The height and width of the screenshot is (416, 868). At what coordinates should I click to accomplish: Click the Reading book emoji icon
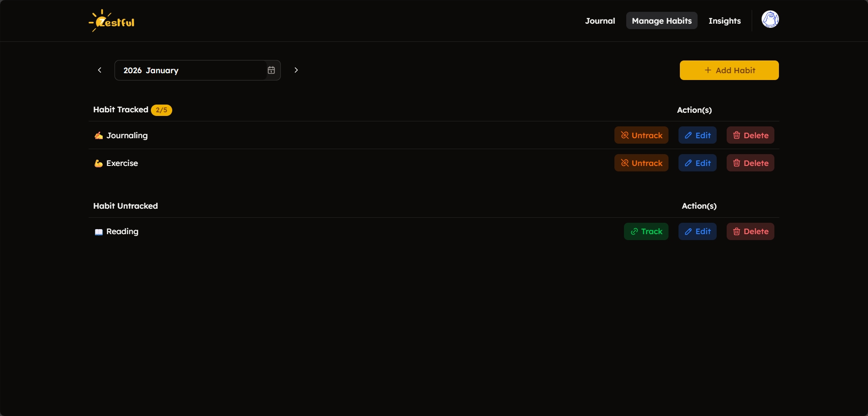tap(99, 232)
